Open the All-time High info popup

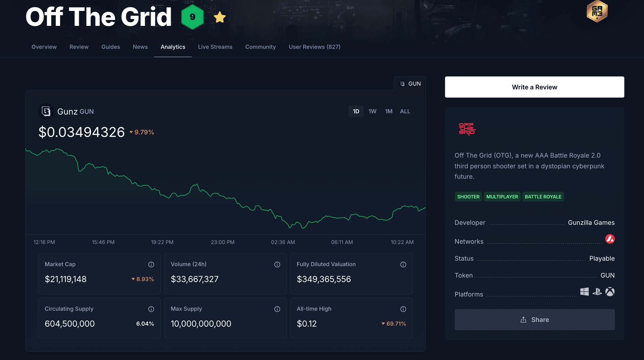coord(403,309)
